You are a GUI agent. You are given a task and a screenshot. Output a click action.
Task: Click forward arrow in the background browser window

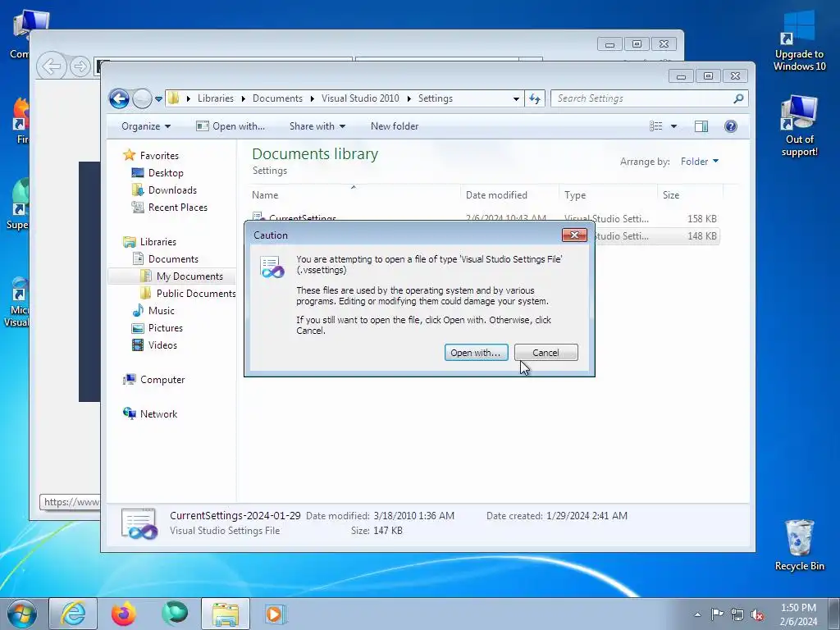[80, 66]
